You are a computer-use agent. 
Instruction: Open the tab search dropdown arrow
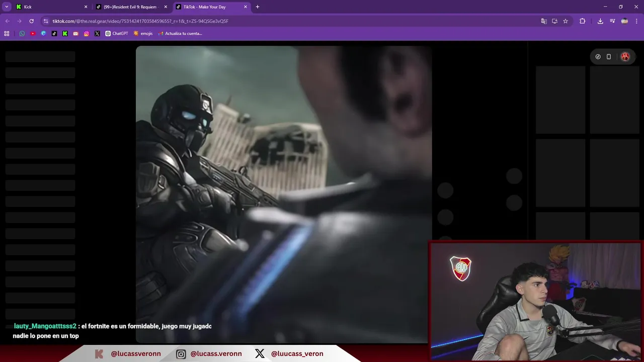pyautogui.click(x=7, y=7)
